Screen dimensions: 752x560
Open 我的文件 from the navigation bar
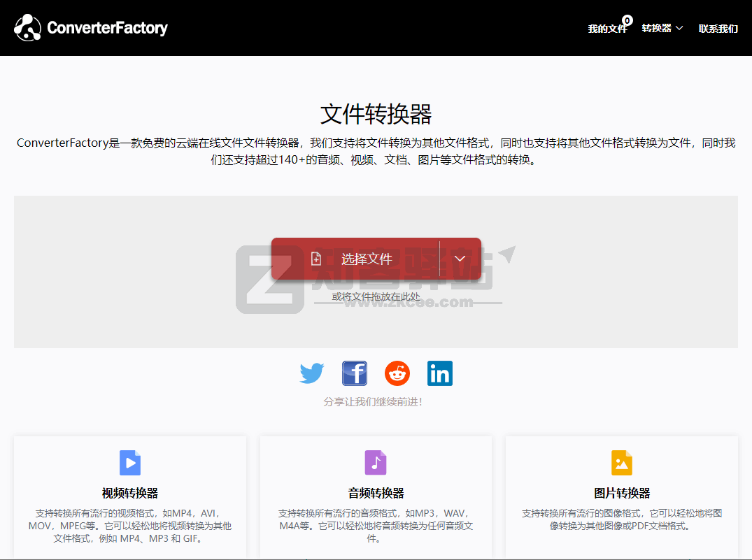coord(606,29)
